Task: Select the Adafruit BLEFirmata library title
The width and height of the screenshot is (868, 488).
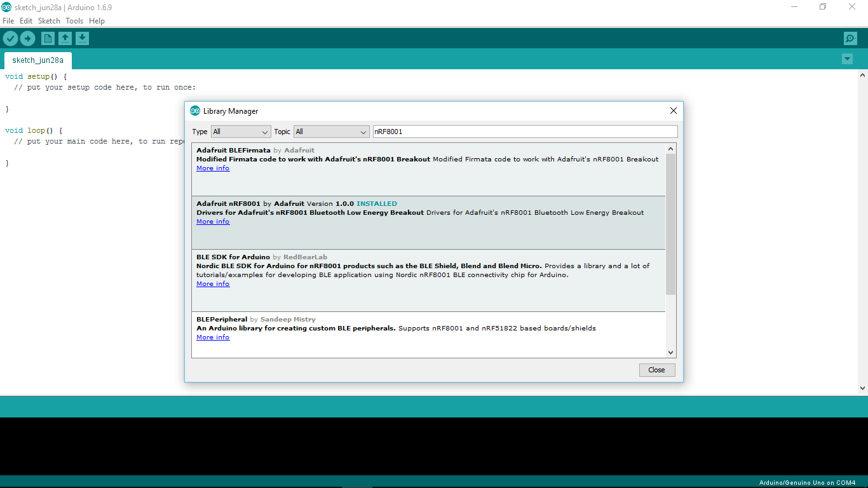Action: pos(233,151)
